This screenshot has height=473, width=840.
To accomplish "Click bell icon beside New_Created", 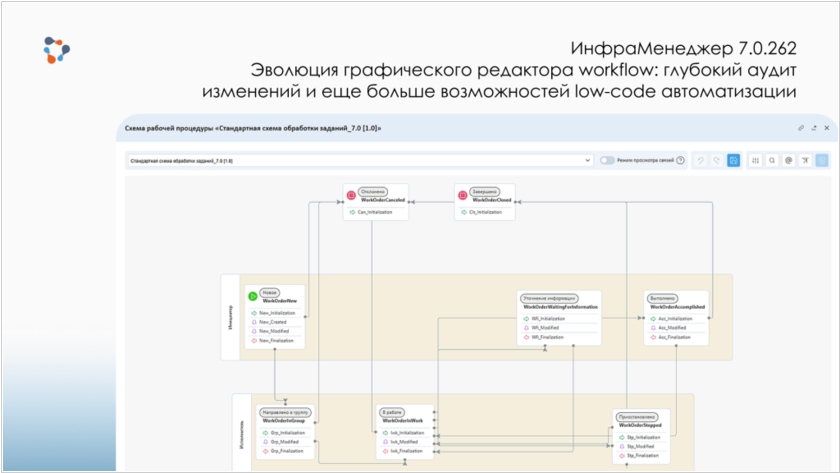I will pos(254,322).
